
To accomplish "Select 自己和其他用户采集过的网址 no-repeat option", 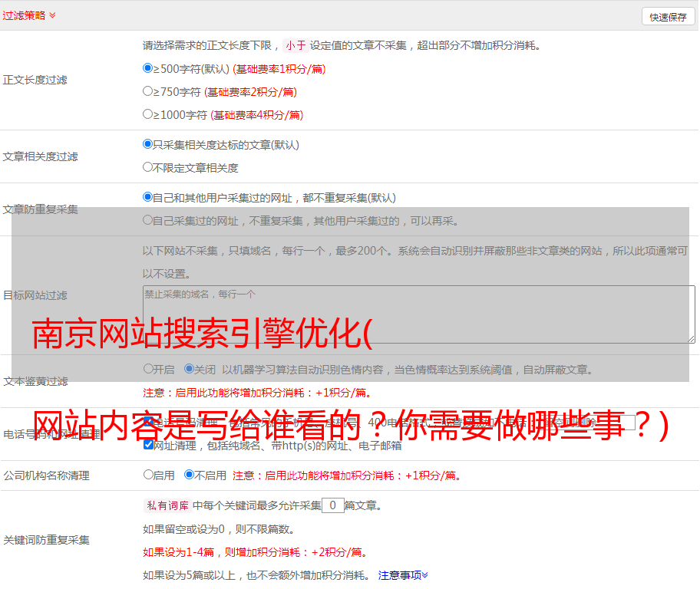I will pos(148,197).
